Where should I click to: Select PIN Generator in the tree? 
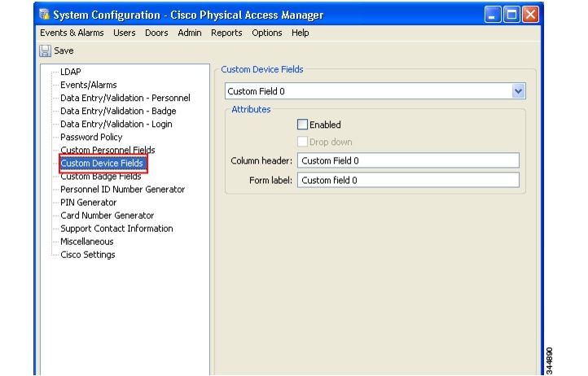[x=89, y=203]
